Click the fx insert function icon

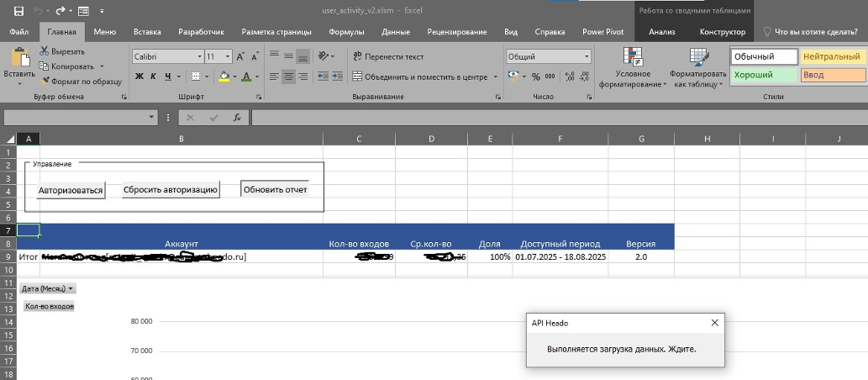[237, 118]
